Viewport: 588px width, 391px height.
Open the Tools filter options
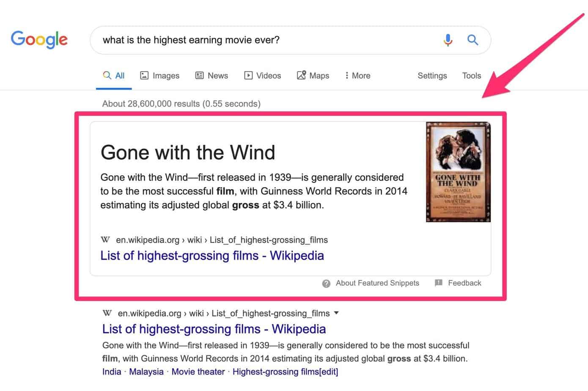[x=471, y=75]
